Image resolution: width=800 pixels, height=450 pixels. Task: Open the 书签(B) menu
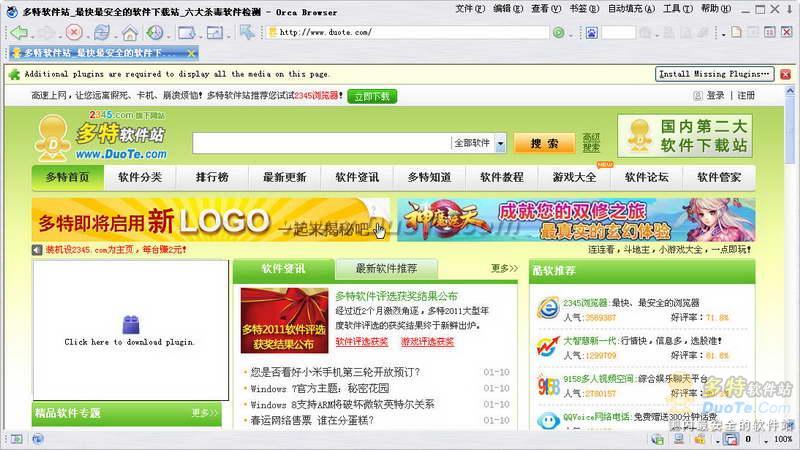tap(584, 9)
